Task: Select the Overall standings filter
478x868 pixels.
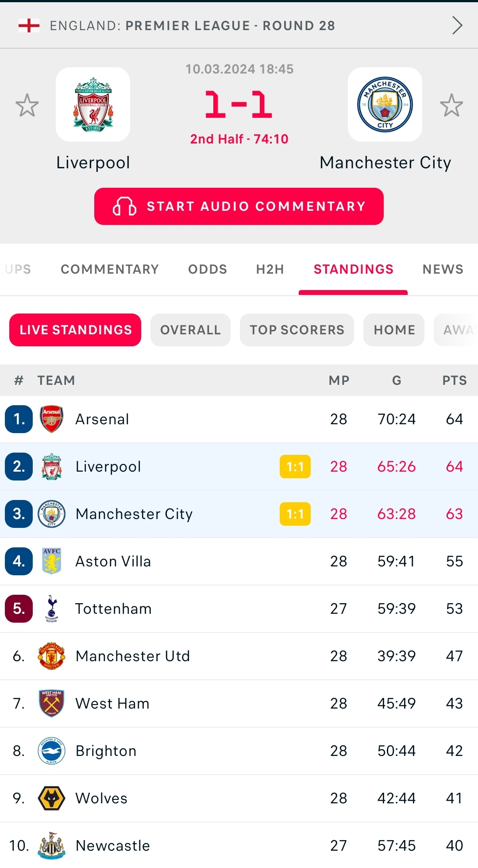Action: point(190,330)
